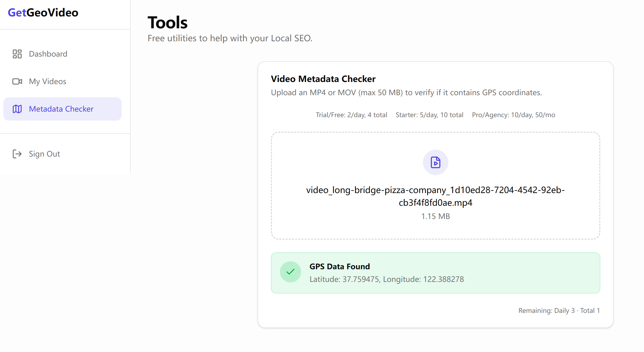Select the uploaded mp4 file name text
This screenshot has height=352, width=644.
(x=435, y=196)
